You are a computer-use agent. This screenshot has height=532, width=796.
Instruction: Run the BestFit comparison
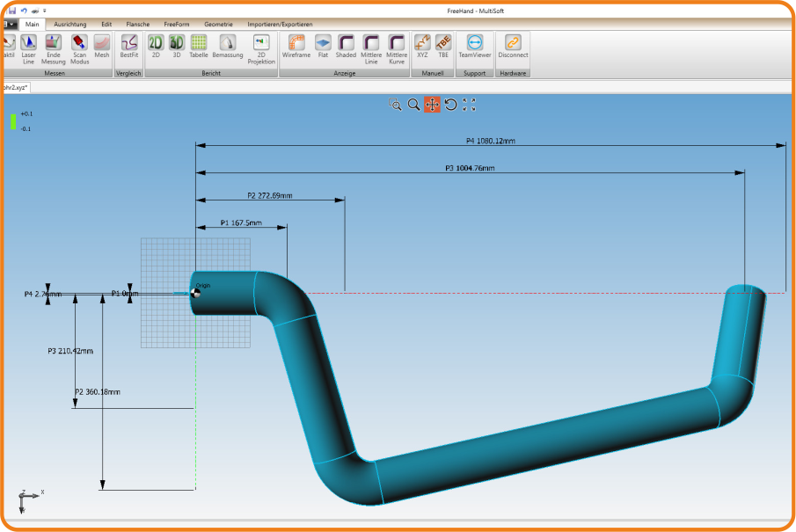[129, 47]
